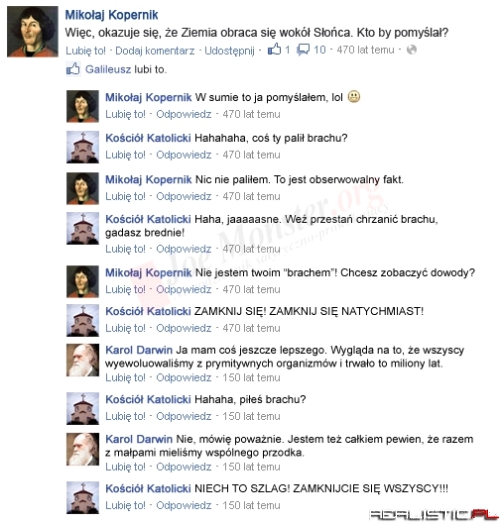Reply to 'Nic nie paliłem' comment via Odpowiedz

click(x=184, y=196)
